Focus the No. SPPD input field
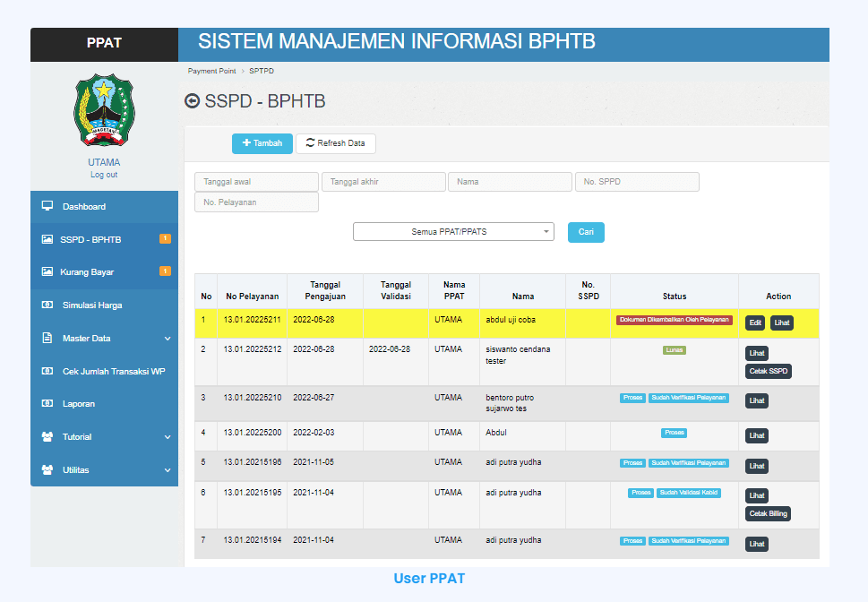868x602 pixels. (637, 182)
